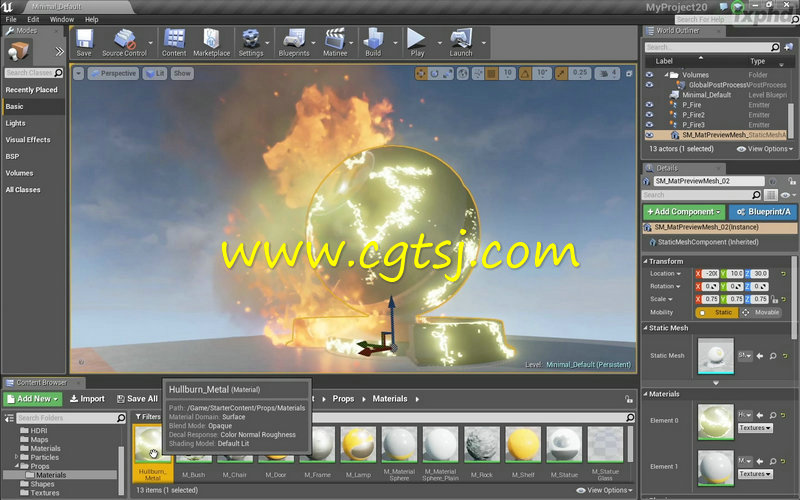
Task: Toggle world/local coordinate globe icon
Action: [x=463, y=73]
